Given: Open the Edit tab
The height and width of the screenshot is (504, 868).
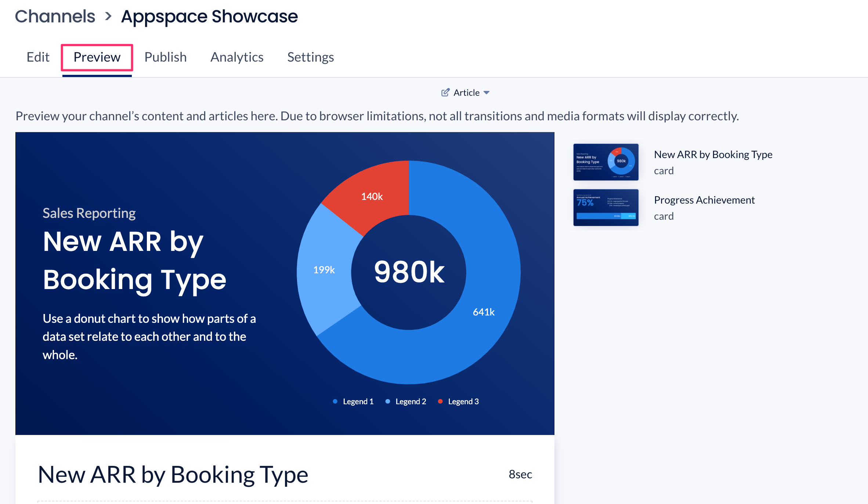Looking at the screenshot, I should pos(38,57).
